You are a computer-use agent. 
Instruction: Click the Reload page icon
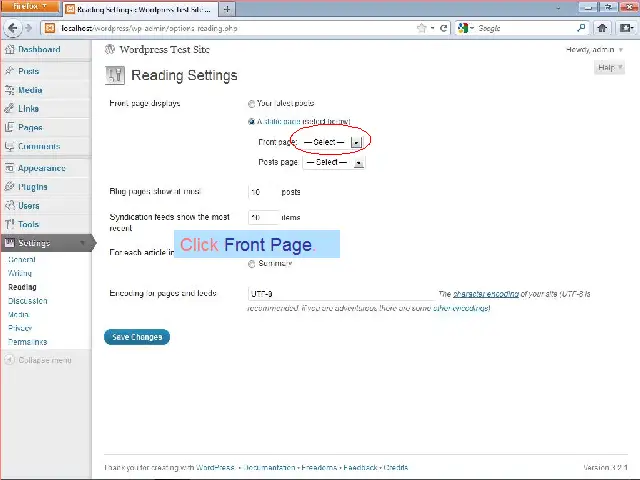pyautogui.click(x=444, y=28)
